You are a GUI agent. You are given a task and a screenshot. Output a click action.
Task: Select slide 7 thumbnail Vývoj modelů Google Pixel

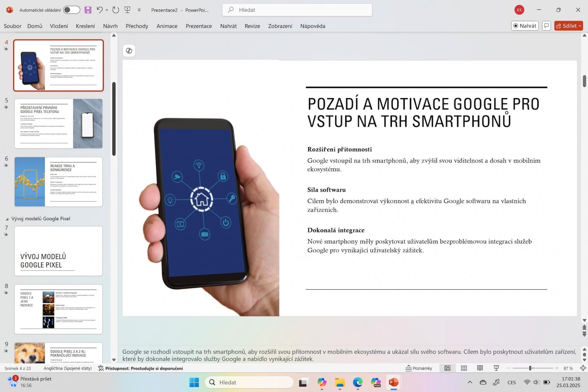(58, 251)
